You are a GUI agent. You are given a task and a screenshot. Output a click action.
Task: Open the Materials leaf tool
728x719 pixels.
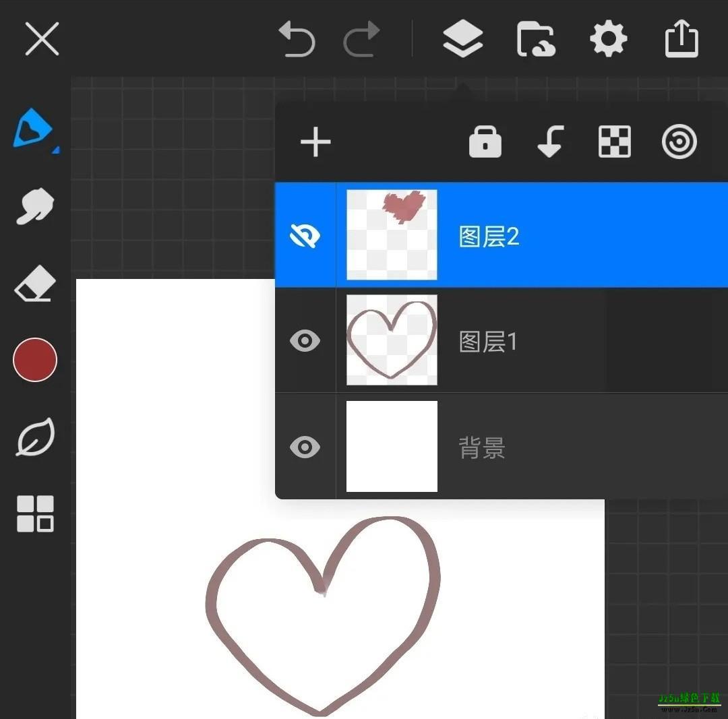[x=34, y=437]
